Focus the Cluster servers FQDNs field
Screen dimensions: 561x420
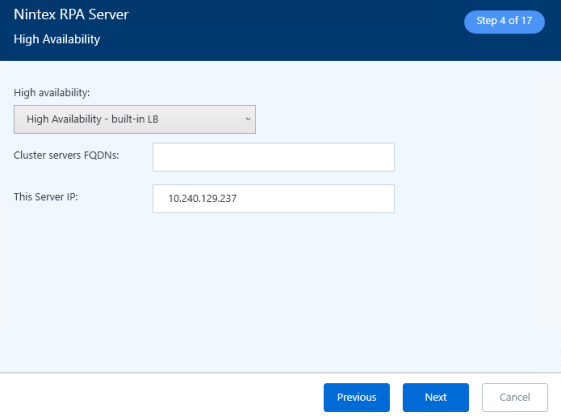pos(273,157)
